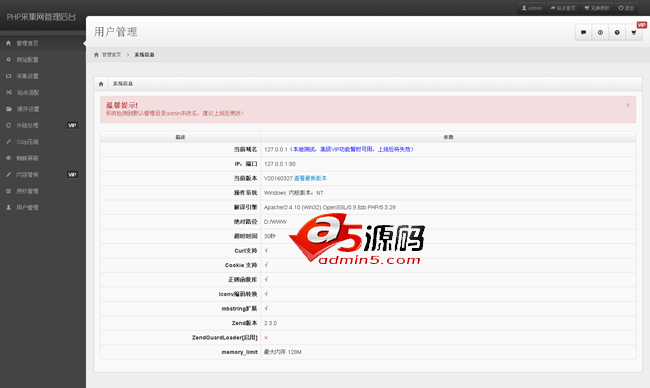Click the red cross for ZendGuardLoader
The height and width of the screenshot is (388, 650).
[266, 337]
